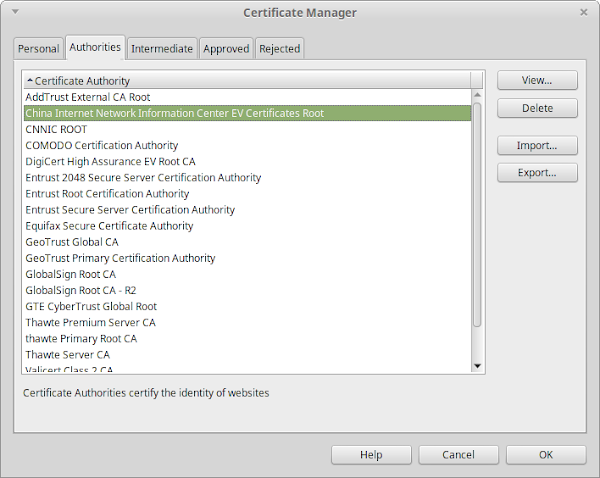
Task: Select AddTrust External CA Root
Action: pyautogui.click(x=247, y=97)
